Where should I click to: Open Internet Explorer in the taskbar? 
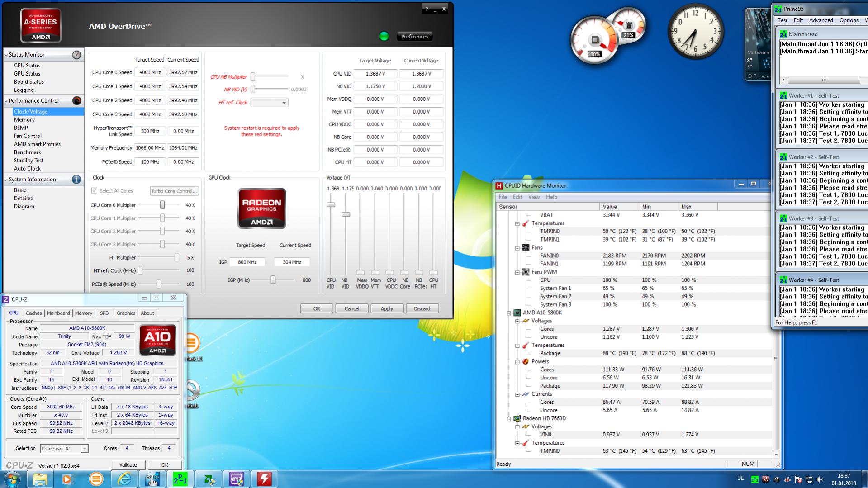[x=124, y=479]
